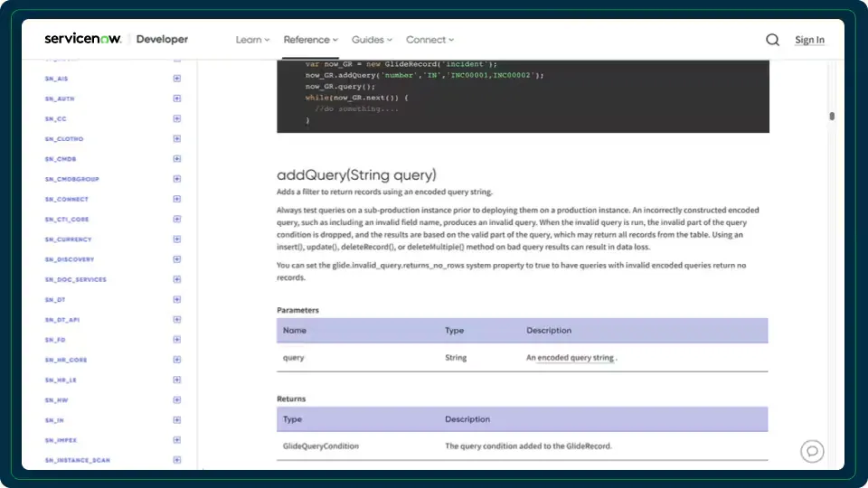Click the 'String' parameter type cell

point(456,358)
